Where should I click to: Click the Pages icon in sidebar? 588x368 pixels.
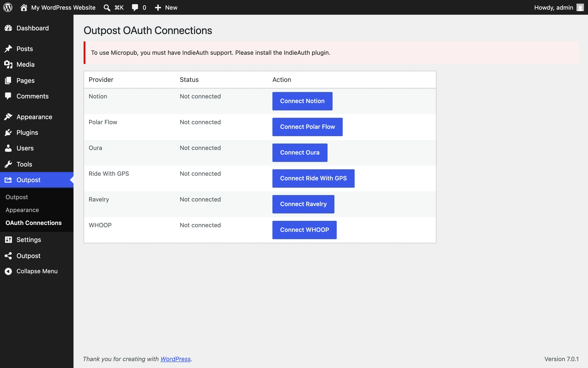(8, 80)
